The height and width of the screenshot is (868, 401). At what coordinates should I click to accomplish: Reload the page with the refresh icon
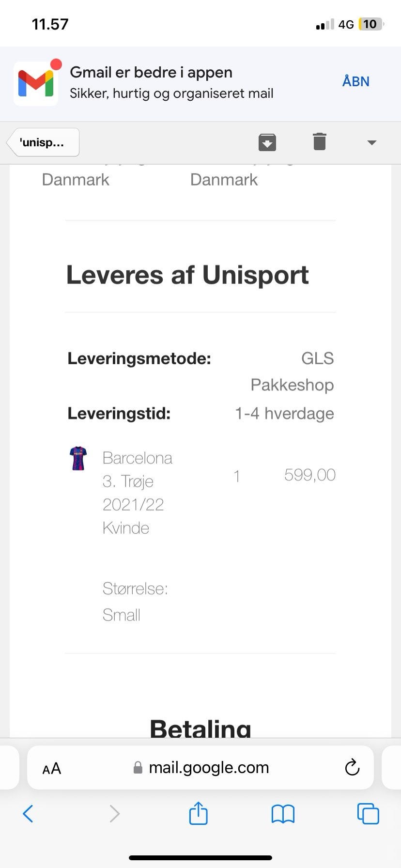(x=352, y=768)
